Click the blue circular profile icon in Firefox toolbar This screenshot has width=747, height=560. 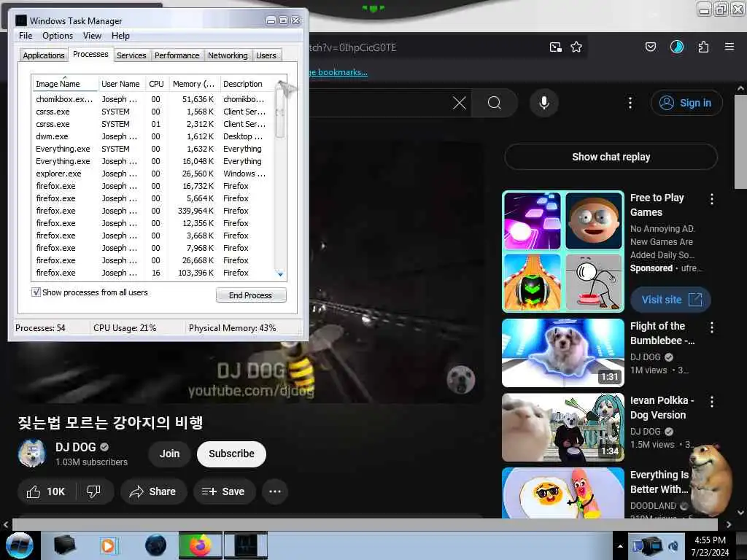click(x=676, y=47)
